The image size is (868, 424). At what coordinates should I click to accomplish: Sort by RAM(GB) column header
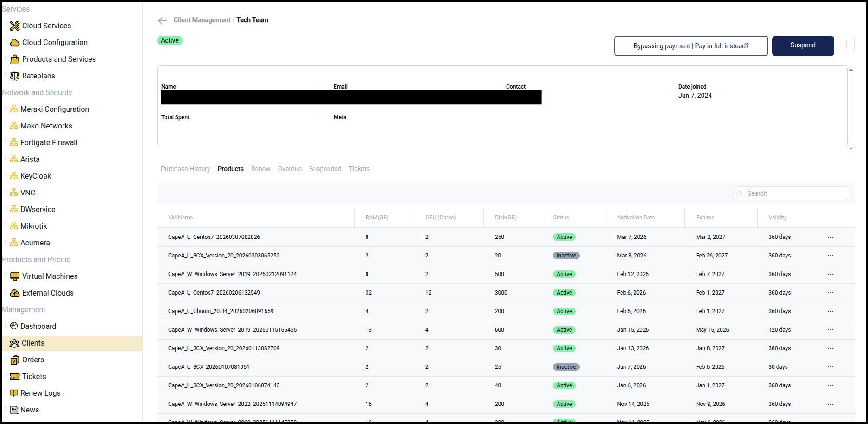(x=377, y=218)
